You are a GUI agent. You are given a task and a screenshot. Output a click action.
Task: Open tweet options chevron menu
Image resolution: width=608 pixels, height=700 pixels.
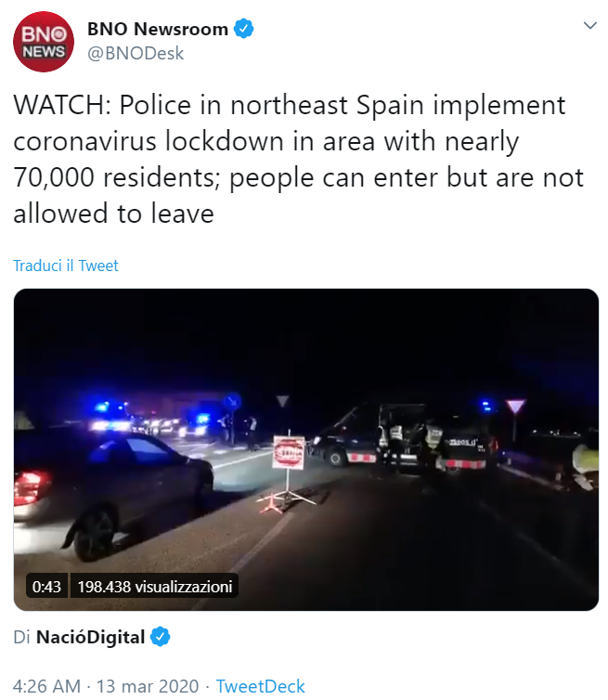[x=590, y=25]
